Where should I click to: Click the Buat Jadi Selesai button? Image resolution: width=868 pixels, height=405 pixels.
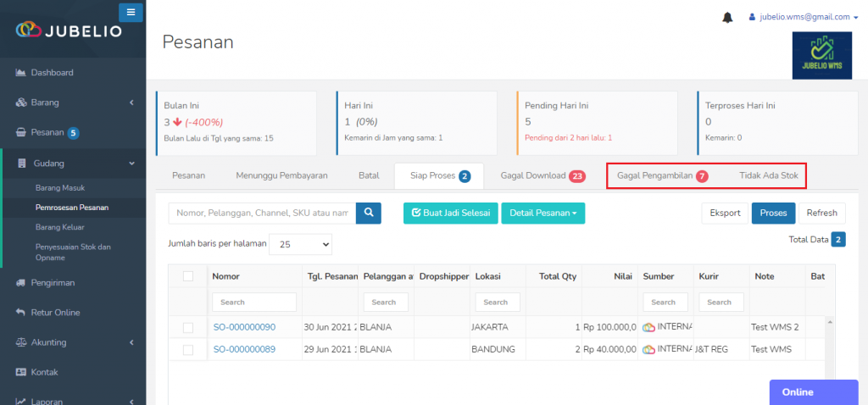click(x=451, y=213)
